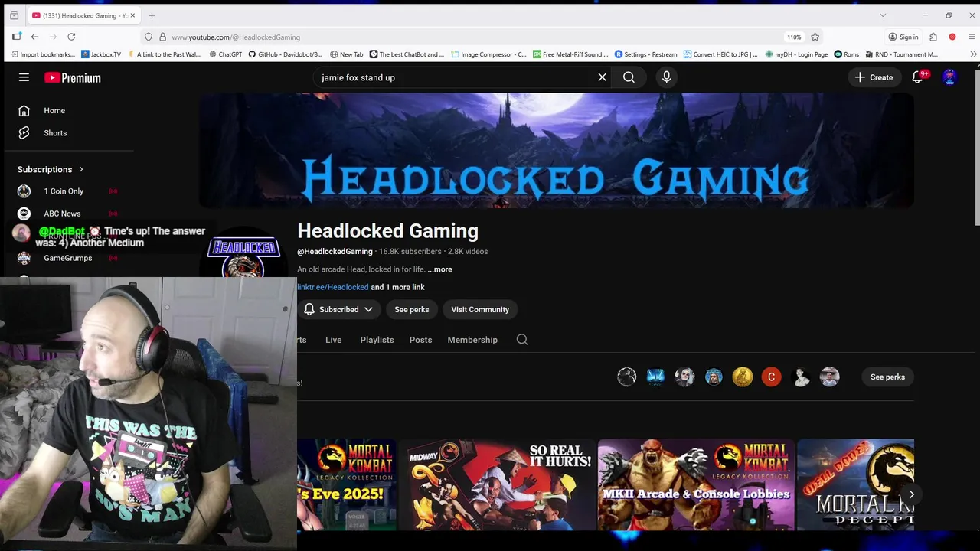This screenshot has height=551, width=980.
Task: Open the Image Compressor bookmark
Action: [x=489, y=54]
